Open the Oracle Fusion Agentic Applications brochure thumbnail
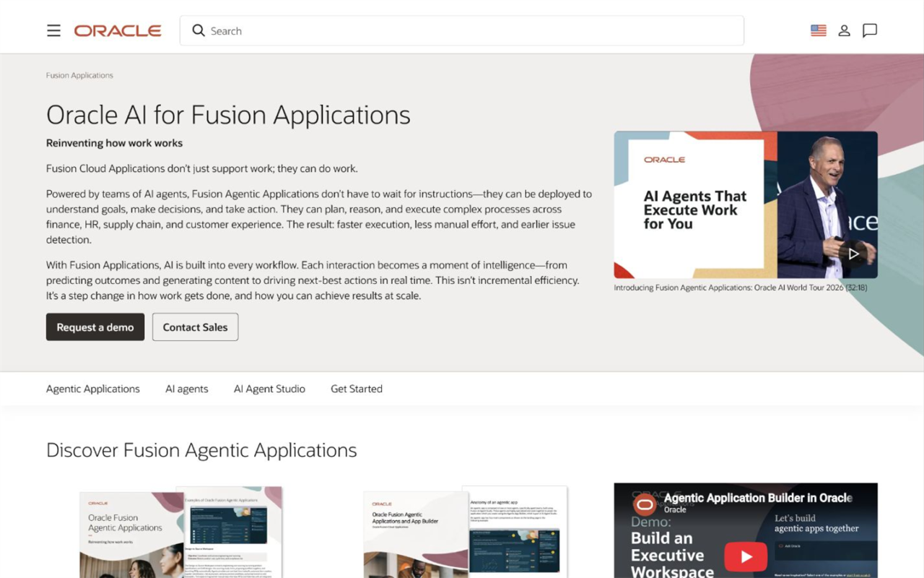This screenshot has height=578, width=924. click(180, 532)
